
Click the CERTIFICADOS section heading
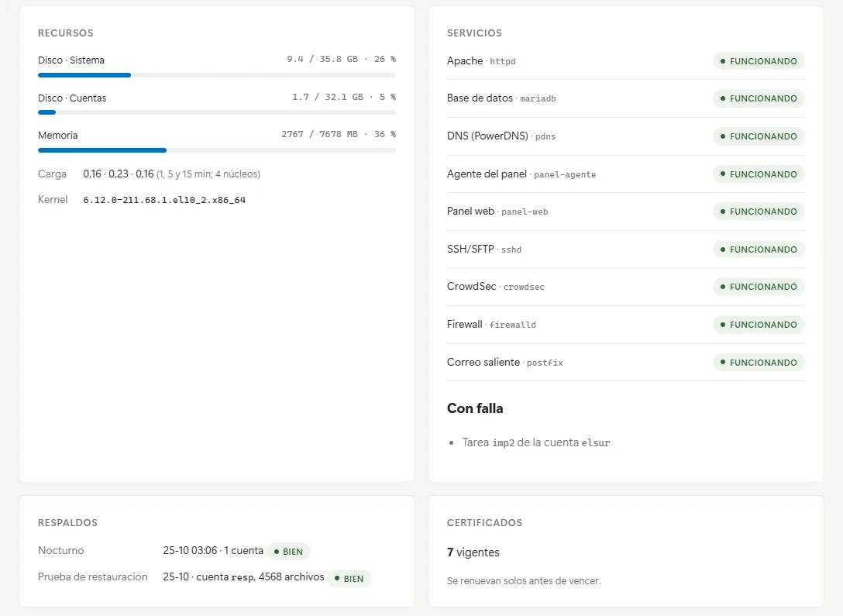[x=484, y=522]
